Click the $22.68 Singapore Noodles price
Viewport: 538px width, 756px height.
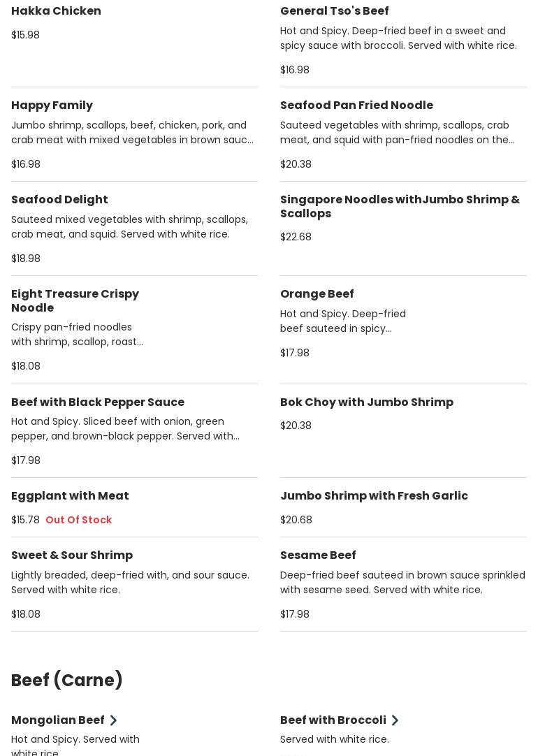[296, 237]
